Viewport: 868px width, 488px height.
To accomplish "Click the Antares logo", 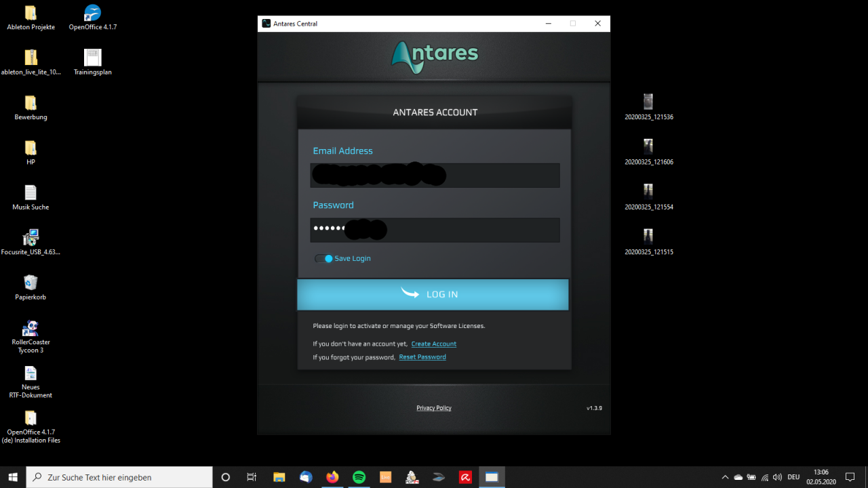I will (435, 57).
